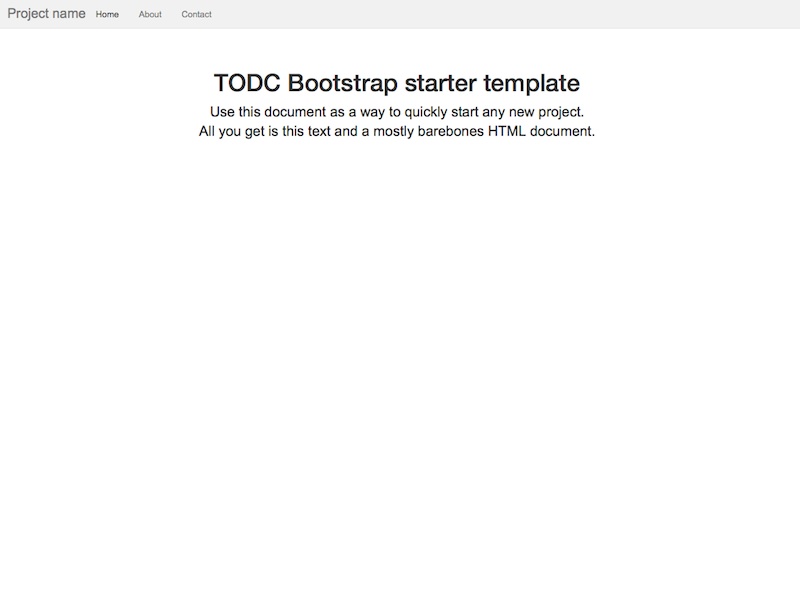This screenshot has width=800, height=600.
Task: Click the Project name brand link
Action: 46,14
